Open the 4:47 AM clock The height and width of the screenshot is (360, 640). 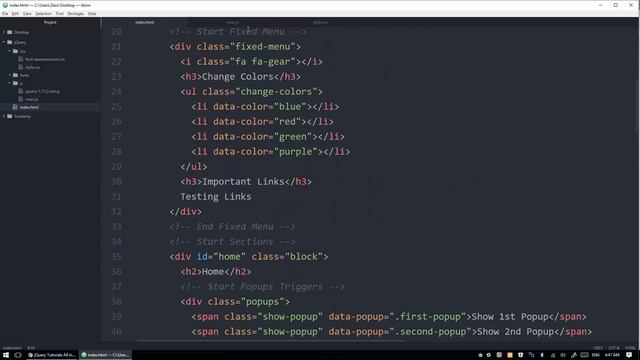pyautogui.click(x=612, y=355)
